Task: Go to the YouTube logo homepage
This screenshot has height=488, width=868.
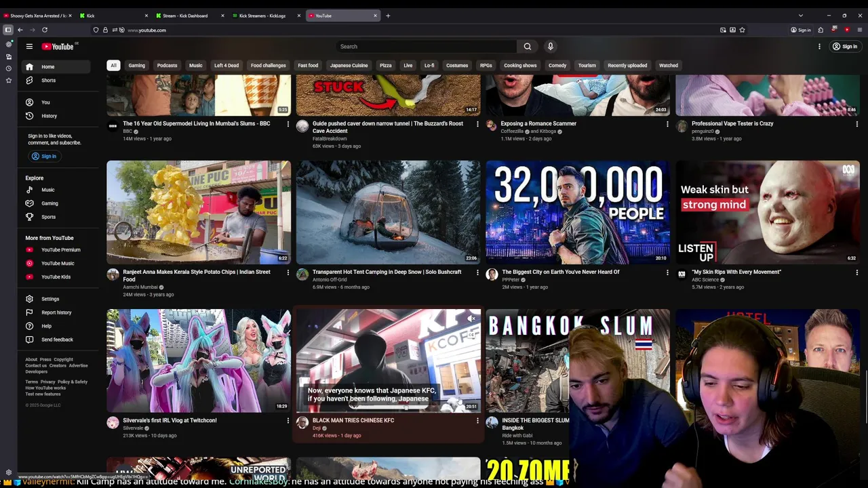Action: pos(58,46)
